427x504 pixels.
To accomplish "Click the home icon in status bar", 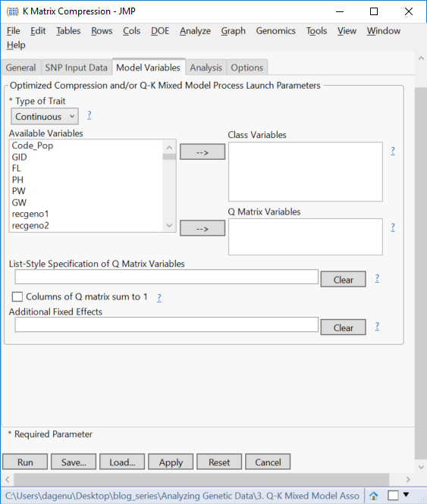I will (x=374, y=496).
